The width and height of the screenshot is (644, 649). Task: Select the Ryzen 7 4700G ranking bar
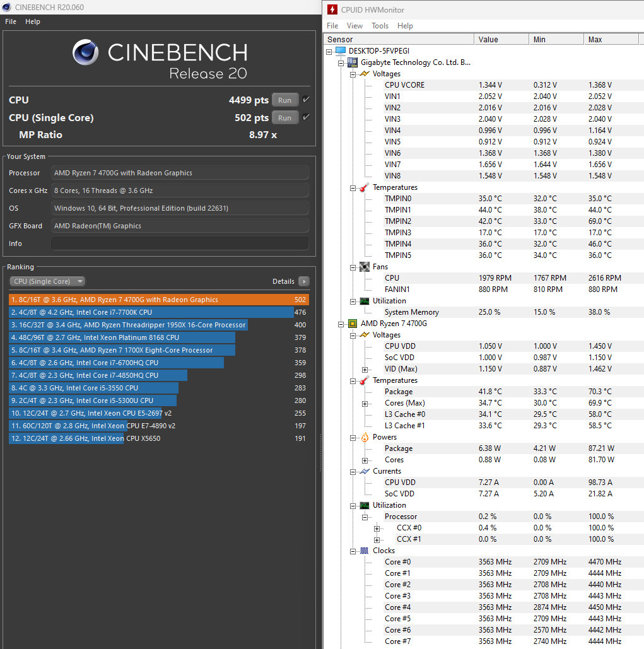click(159, 300)
